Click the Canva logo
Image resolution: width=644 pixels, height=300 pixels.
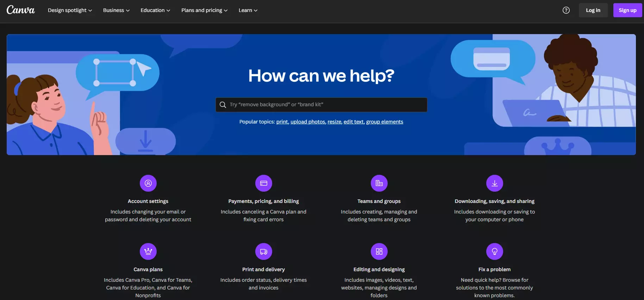pos(21,10)
